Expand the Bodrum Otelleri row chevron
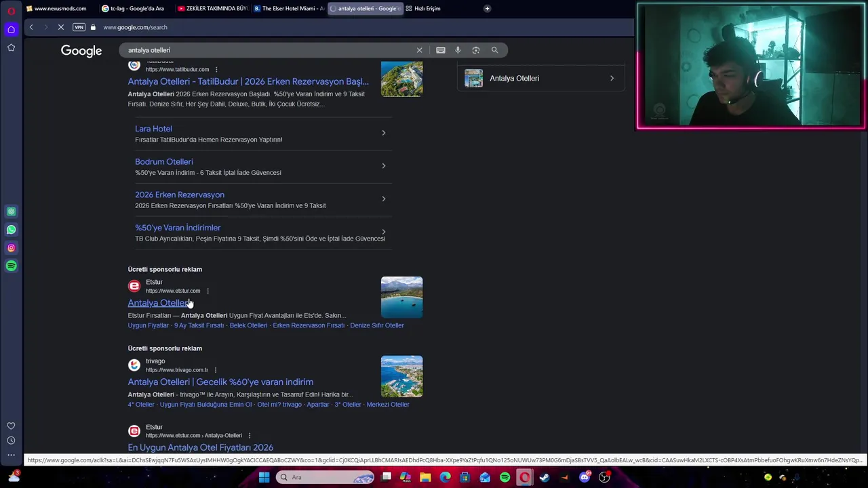 (383, 166)
